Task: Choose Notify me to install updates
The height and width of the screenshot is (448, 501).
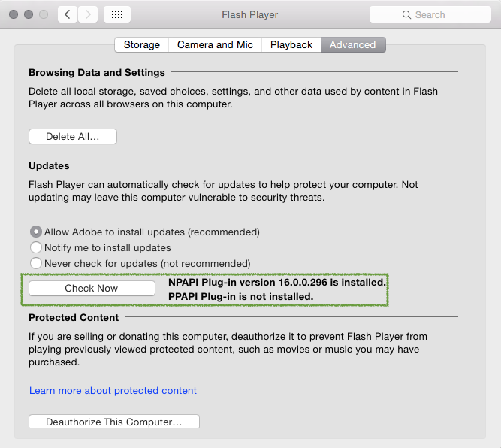Action: pos(35,247)
